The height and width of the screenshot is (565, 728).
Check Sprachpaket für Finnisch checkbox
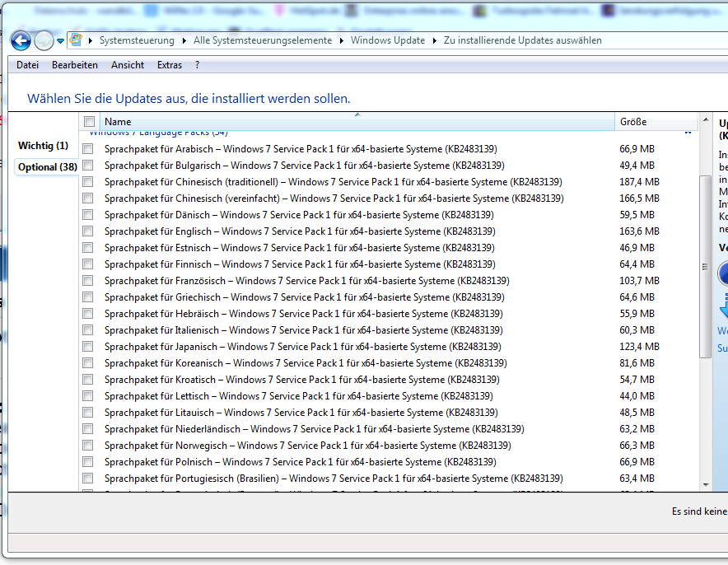(88, 264)
